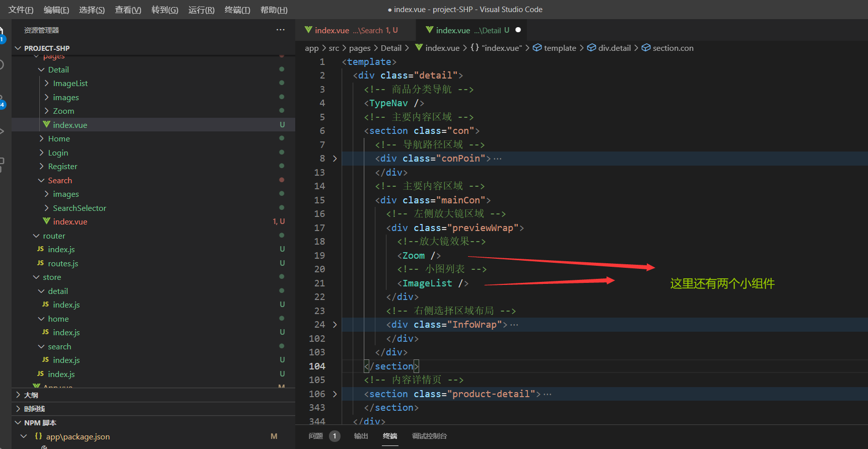Expand the Home folder

(41, 138)
